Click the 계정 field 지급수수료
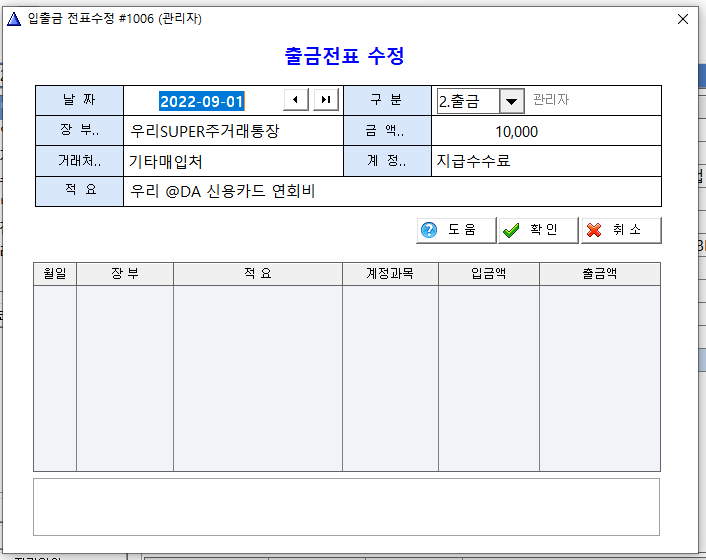Viewport: 706px width, 560px height. tap(546, 161)
